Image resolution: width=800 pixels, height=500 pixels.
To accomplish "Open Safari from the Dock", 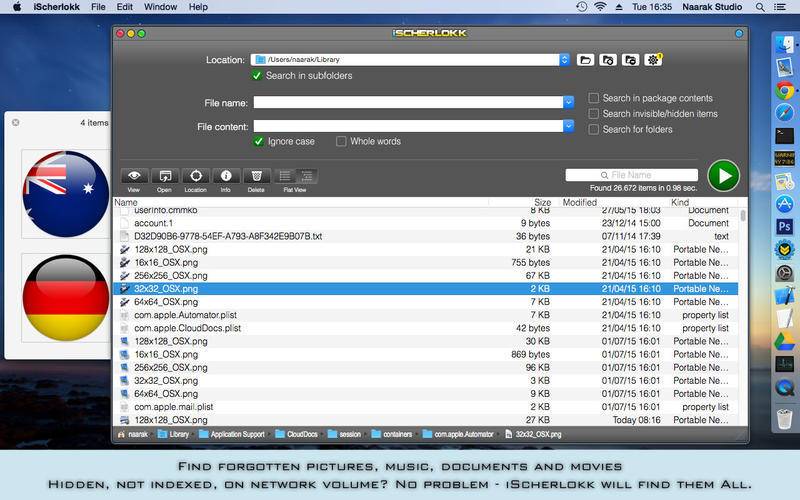I will coord(784,113).
